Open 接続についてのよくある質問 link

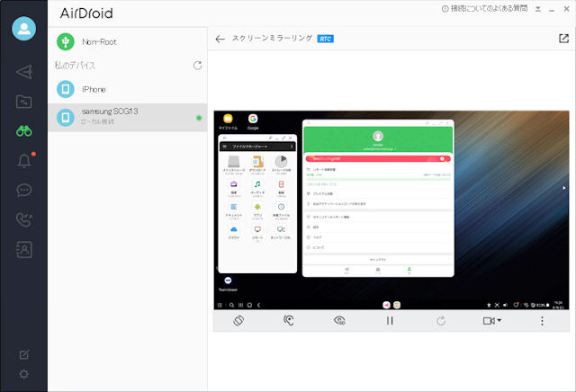484,8
